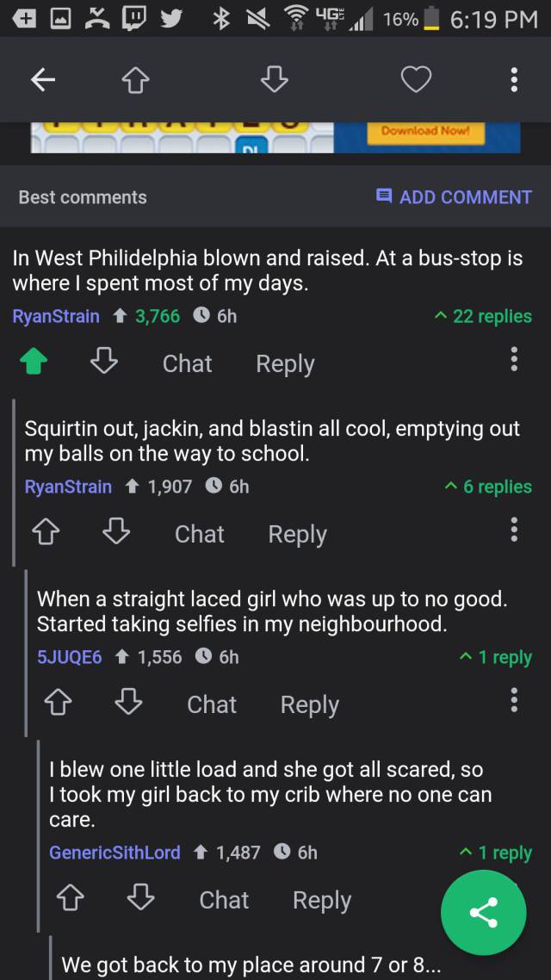Open Reply on GenericSithLord's comment

pos(320,900)
